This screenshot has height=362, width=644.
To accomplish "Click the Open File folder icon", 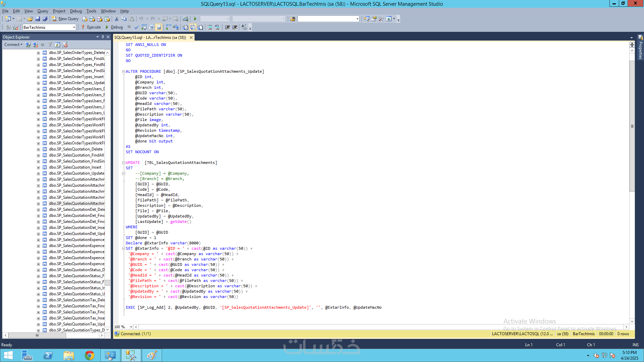I will 30,19.
